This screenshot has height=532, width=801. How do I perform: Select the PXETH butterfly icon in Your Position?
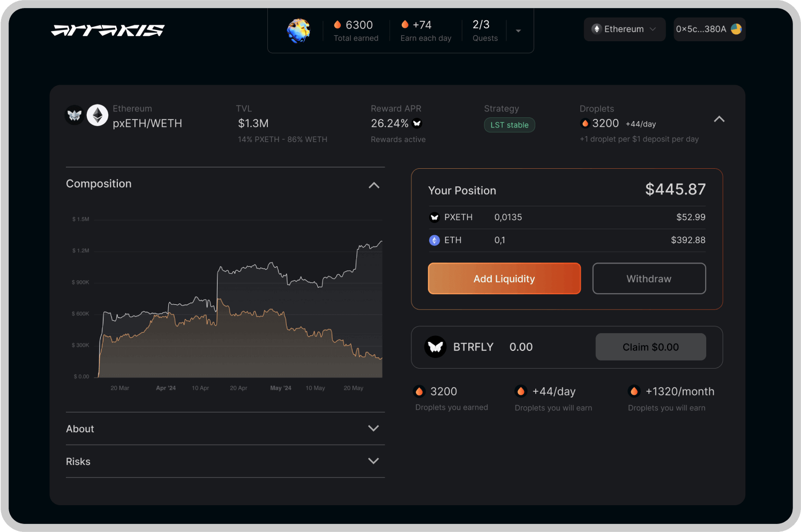point(434,217)
